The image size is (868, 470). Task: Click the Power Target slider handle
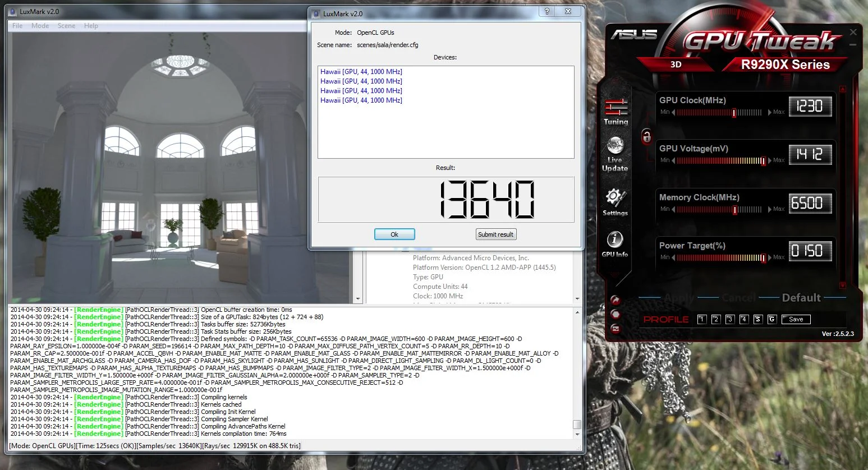click(763, 258)
